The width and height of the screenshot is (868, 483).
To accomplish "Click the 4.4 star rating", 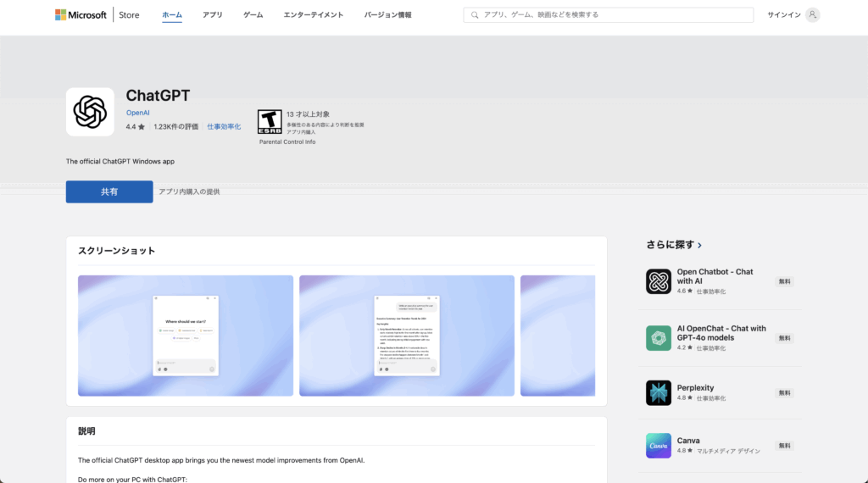I will pyautogui.click(x=135, y=127).
